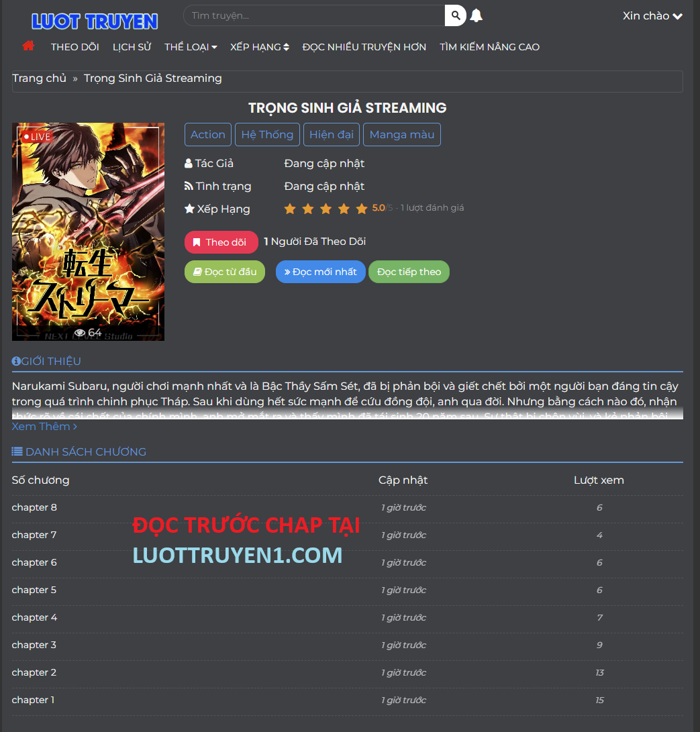
Task: Focus the Tìm truyện search field
Action: (314, 15)
